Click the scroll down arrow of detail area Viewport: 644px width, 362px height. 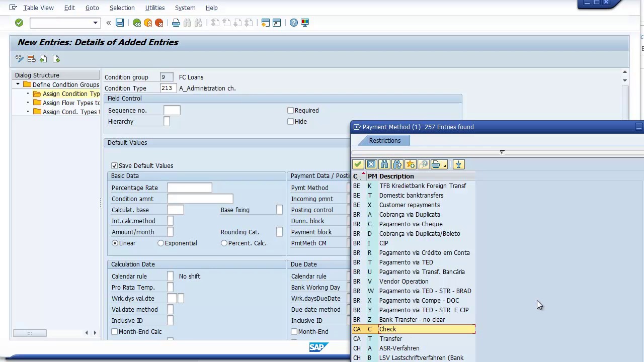pos(625,80)
